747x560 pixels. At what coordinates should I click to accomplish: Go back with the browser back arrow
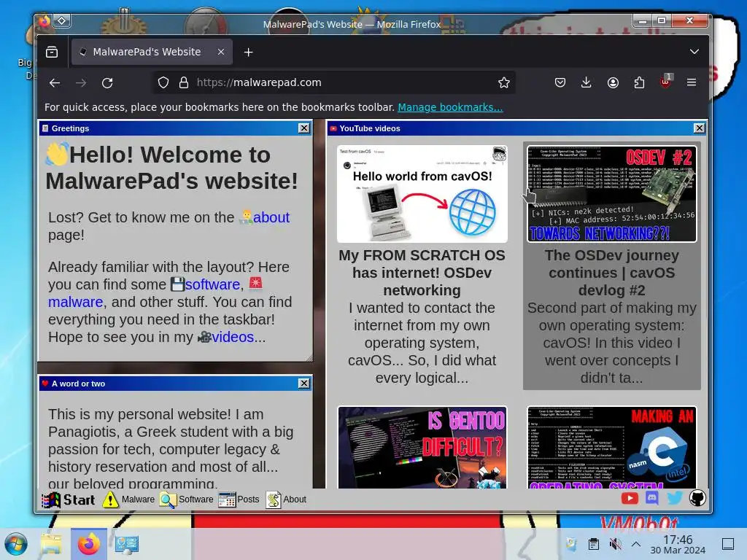tap(55, 83)
